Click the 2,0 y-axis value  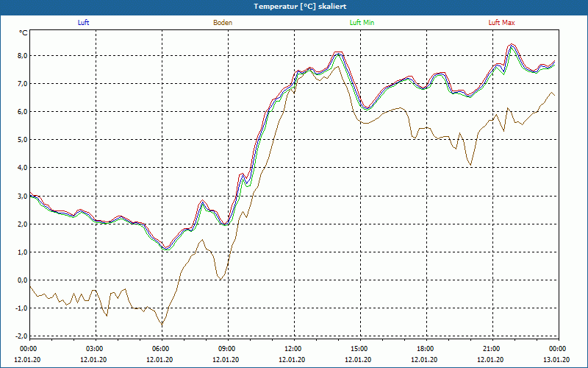point(23,224)
